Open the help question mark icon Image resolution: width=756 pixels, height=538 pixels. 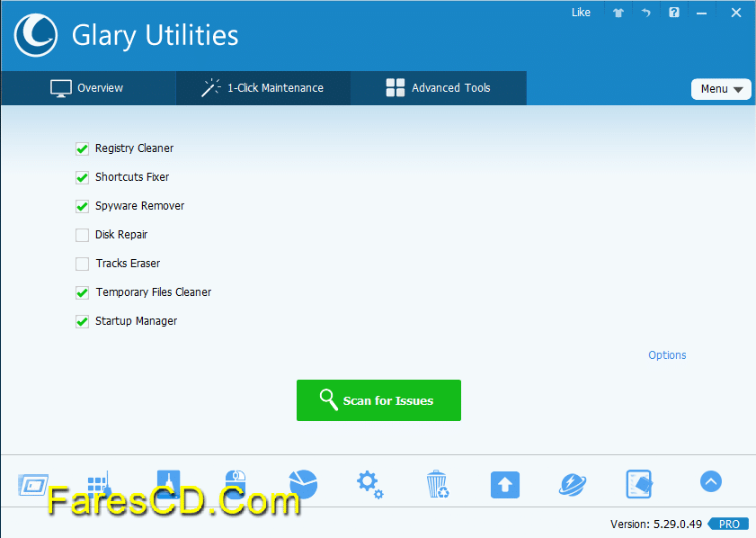pyautogui.click(x=674, y=13)
